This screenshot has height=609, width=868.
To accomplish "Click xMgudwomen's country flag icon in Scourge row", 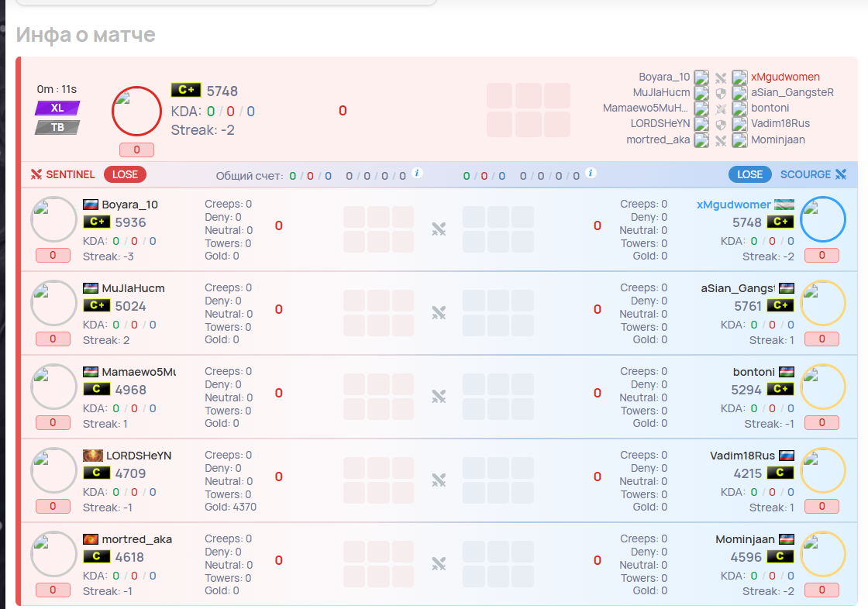I will click(784, 205).
